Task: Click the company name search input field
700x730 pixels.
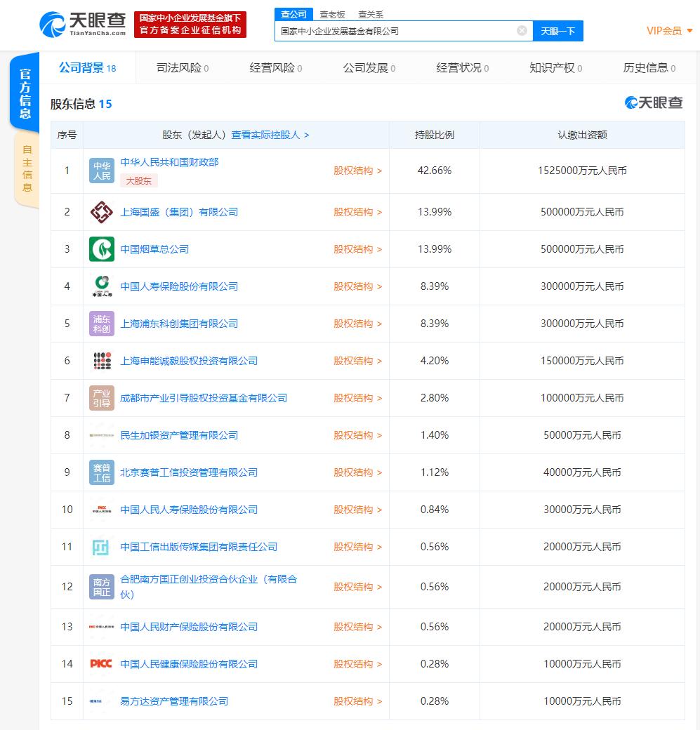Action: point(397,31)
